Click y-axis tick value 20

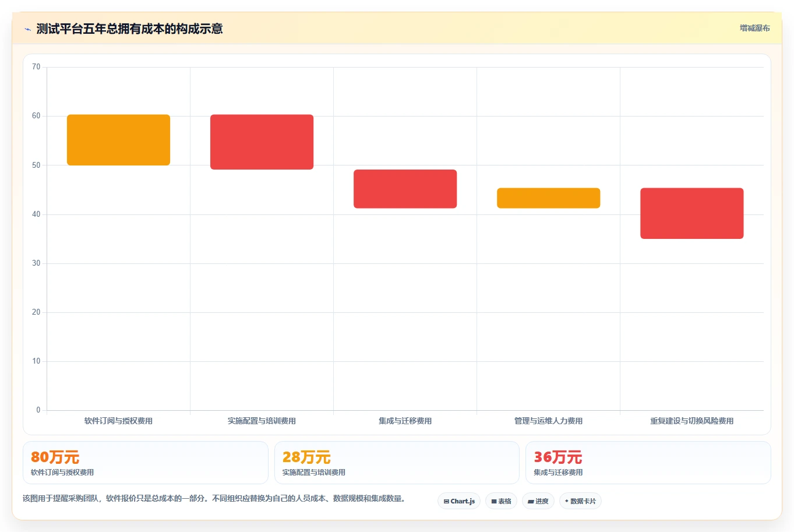(36, 312)
